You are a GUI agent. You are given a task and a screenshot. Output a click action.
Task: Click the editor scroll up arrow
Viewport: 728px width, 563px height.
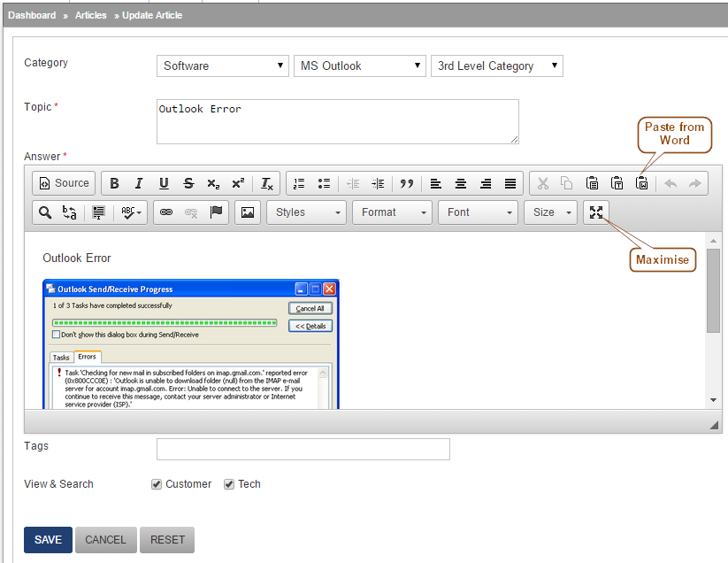point(713,241)
